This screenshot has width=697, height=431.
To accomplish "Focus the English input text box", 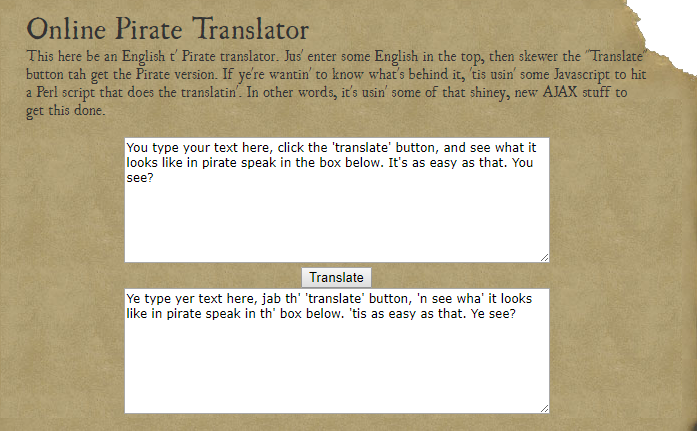I will point(337,200).
